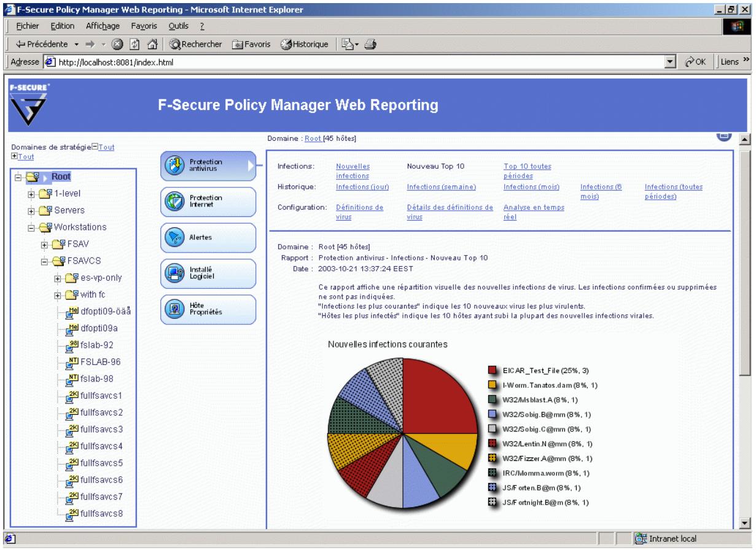756x550 pixels.
Task: Collapse the Workstations tree node
Action: click(31, 227)
